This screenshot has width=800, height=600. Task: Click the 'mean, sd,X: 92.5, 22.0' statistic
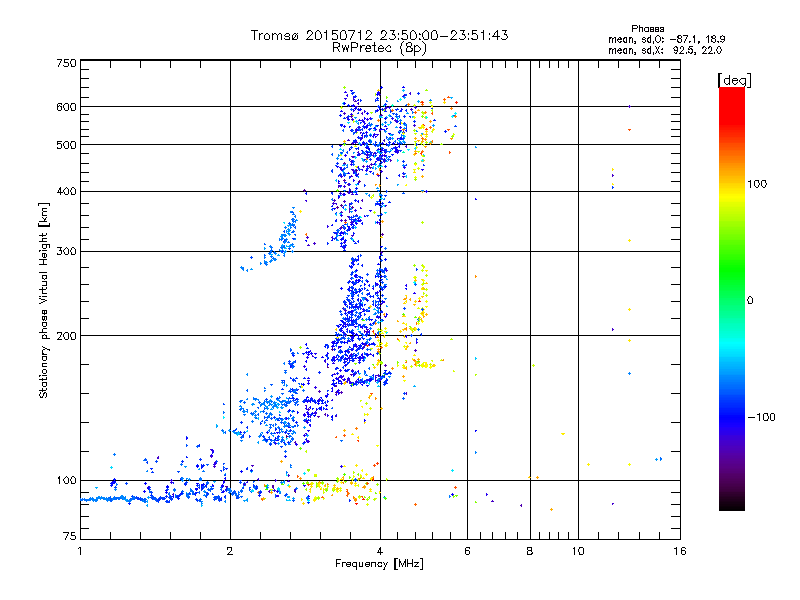pyautogui.click(x=665, y=50)
